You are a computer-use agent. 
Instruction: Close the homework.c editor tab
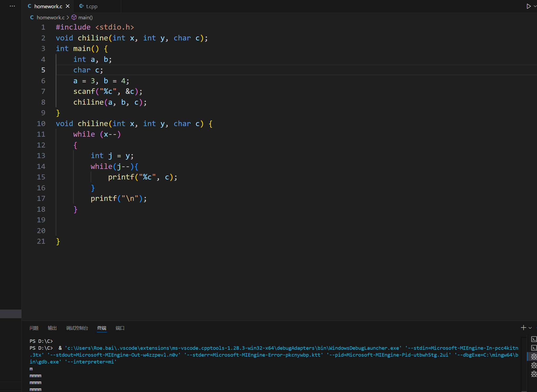coord(68,6)
